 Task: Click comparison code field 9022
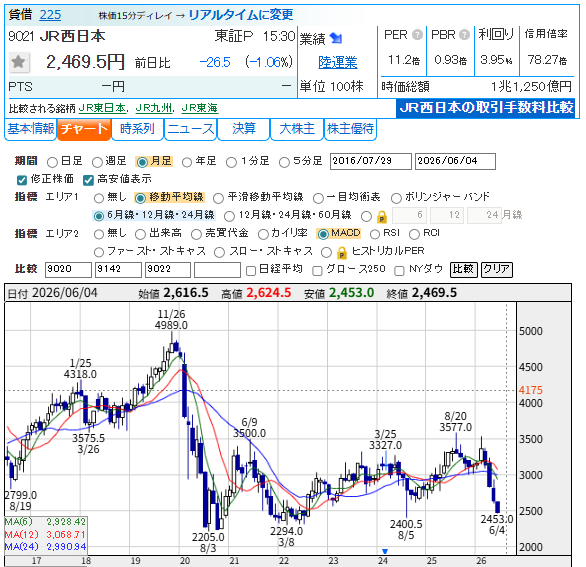168,269
